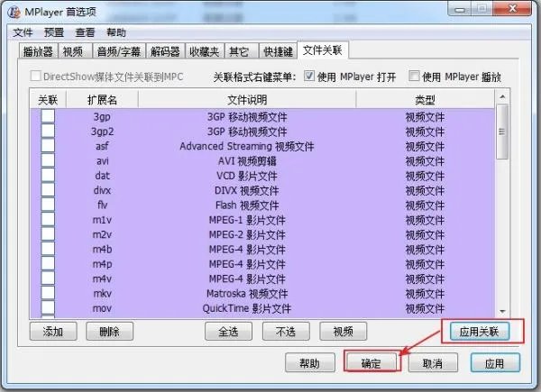Select the 'Flash 视频文件' description text
Screen dimensions: 541x392
tap(247, 205)
